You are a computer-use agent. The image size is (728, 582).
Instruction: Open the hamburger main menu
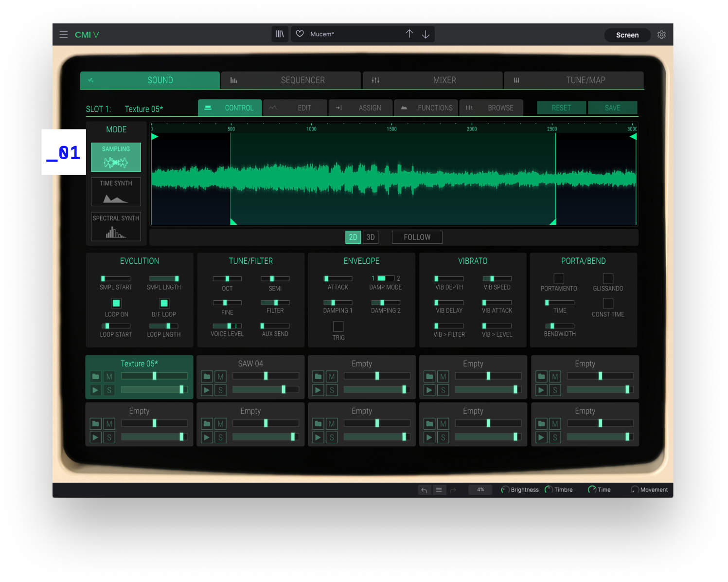tap(64, 35)
